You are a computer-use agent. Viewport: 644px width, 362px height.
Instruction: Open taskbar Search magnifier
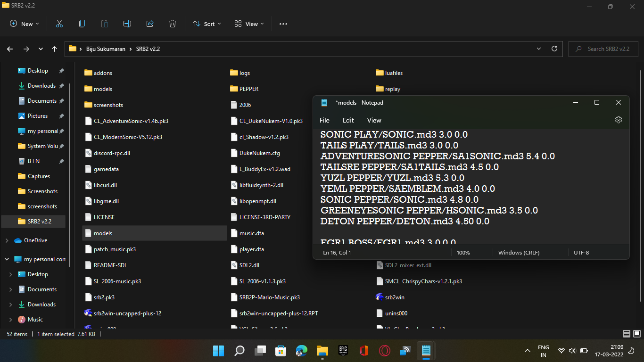tap(239, 351)
